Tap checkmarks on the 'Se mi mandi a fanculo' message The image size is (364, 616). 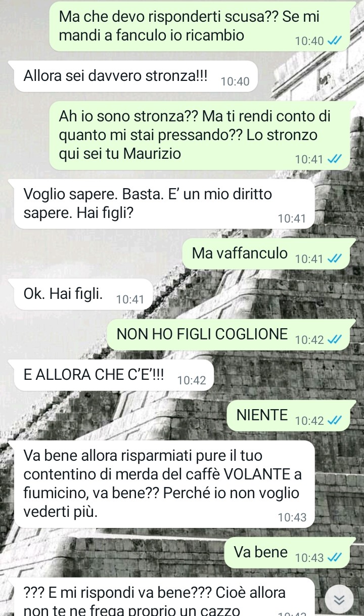(x=335, y=41)
